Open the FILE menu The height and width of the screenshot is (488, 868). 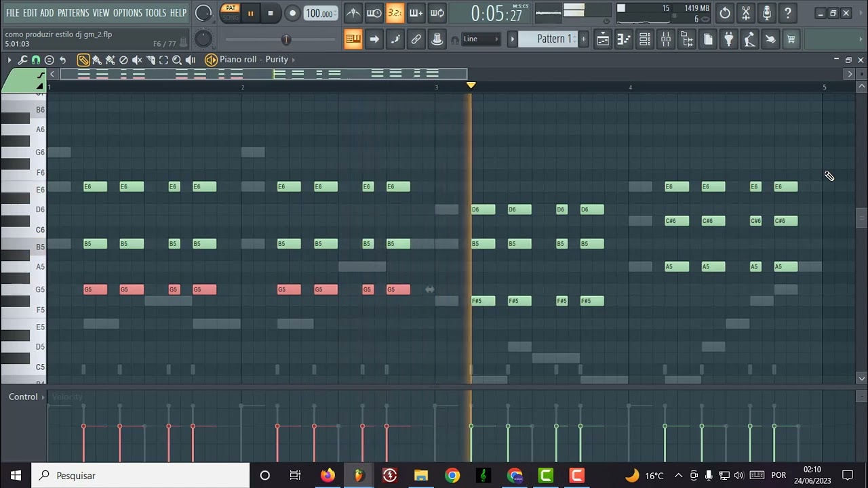[12, 13]
